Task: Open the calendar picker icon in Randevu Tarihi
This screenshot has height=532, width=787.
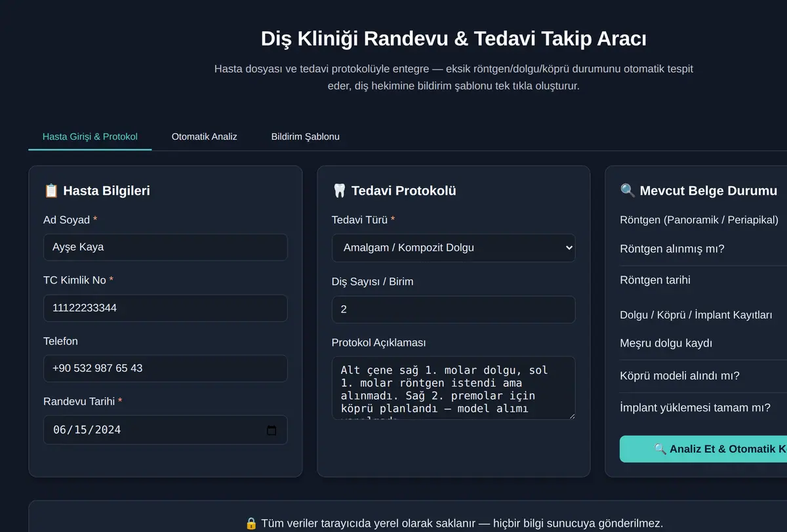Action: coord(272,430)
